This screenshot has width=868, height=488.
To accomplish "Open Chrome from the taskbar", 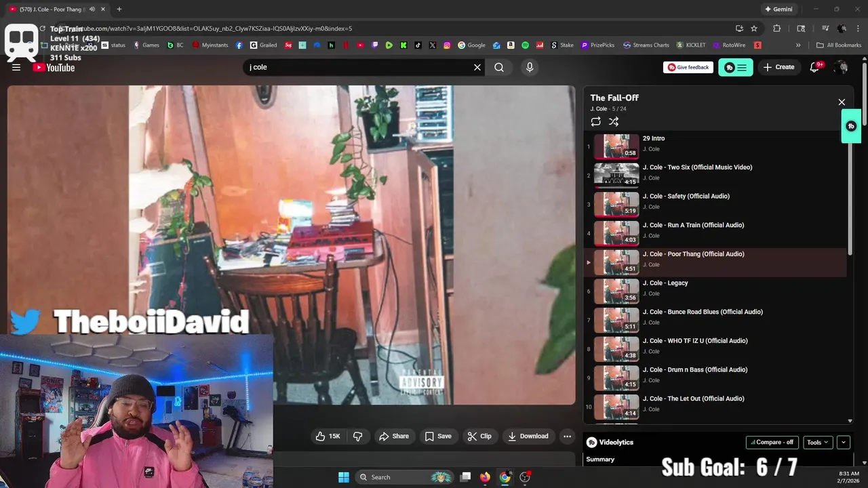I will pyautogui.click(x=505, y=477).
